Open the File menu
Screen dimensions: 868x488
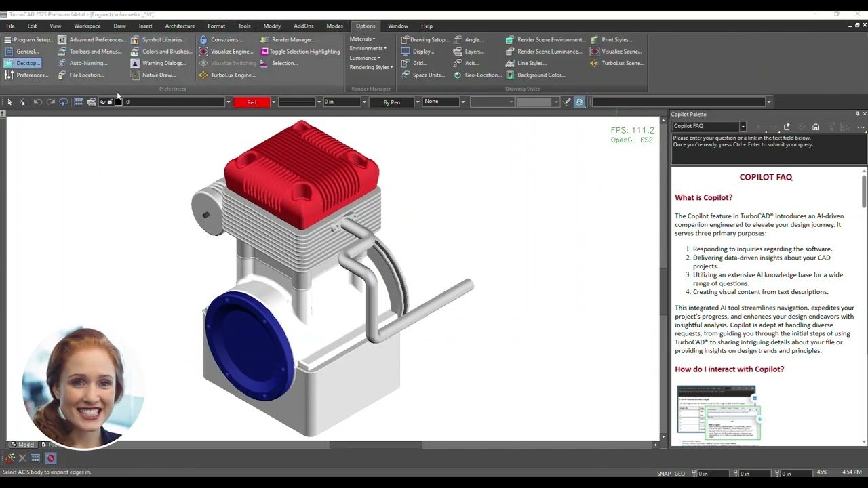(10, 26)
